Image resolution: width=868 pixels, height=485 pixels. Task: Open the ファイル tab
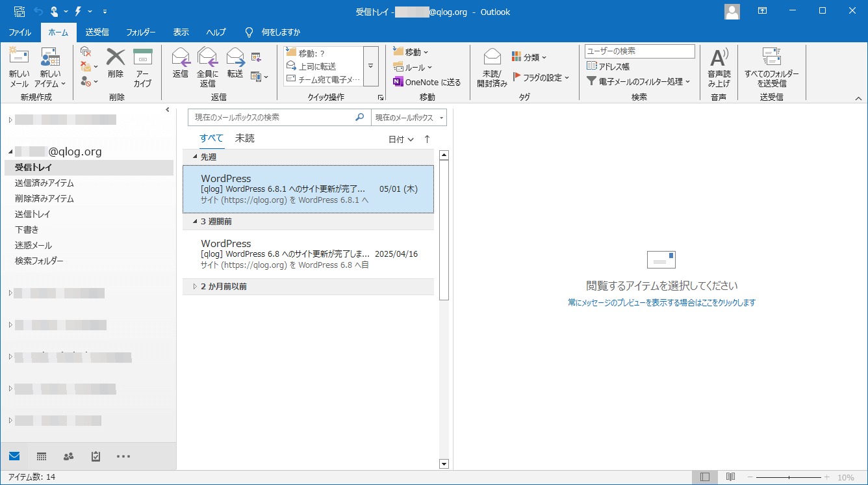pos(19,32)
